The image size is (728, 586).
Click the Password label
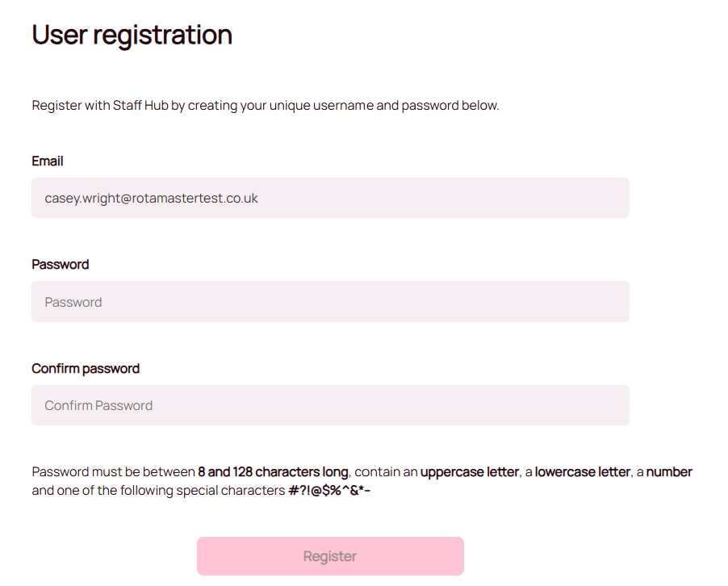click(x=60, y=264)
